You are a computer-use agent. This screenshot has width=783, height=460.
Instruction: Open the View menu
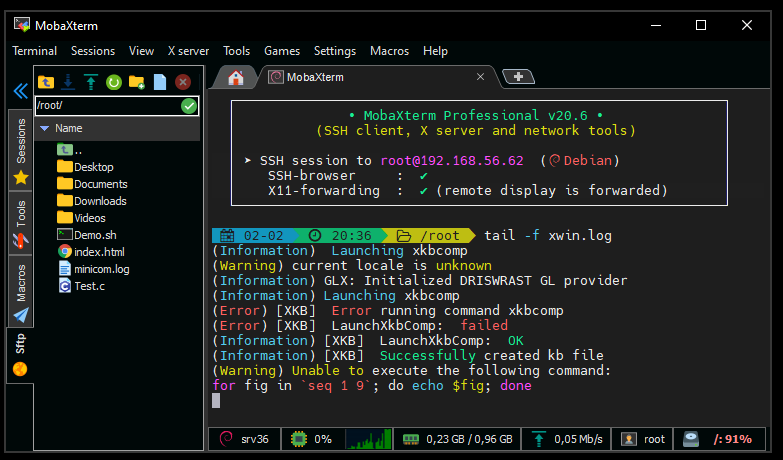pos(141,51)
